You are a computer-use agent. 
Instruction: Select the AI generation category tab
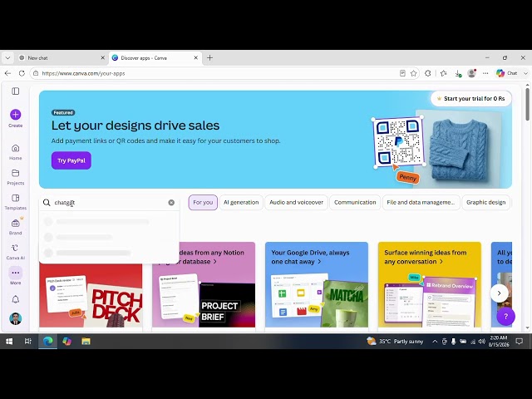(241, 202)
